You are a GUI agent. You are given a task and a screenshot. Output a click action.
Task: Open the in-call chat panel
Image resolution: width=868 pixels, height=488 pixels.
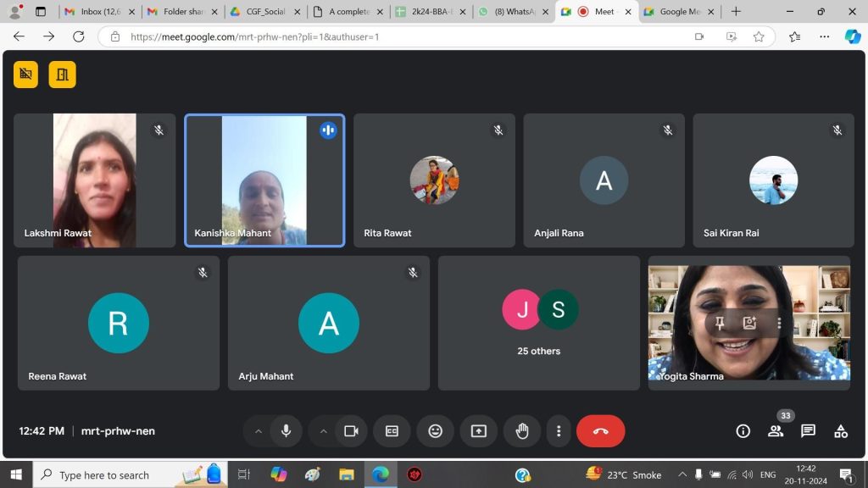coord(808,431)
